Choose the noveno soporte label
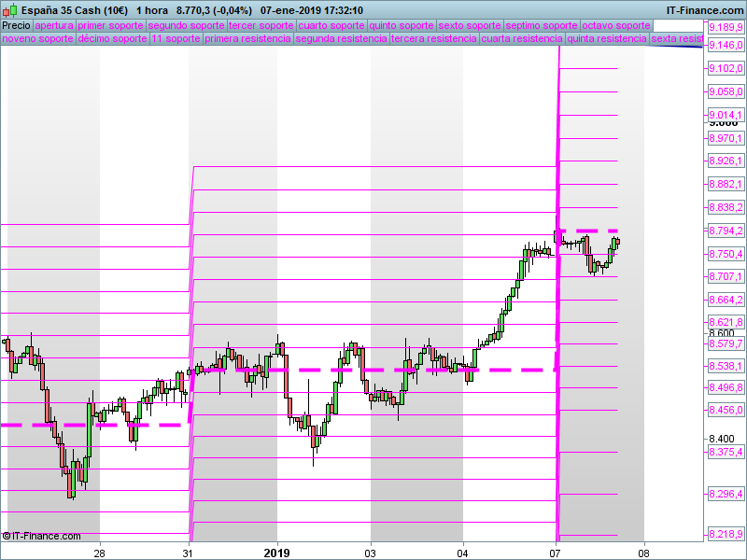The height and width of the screenshot is (560, 747). point(38,38)
